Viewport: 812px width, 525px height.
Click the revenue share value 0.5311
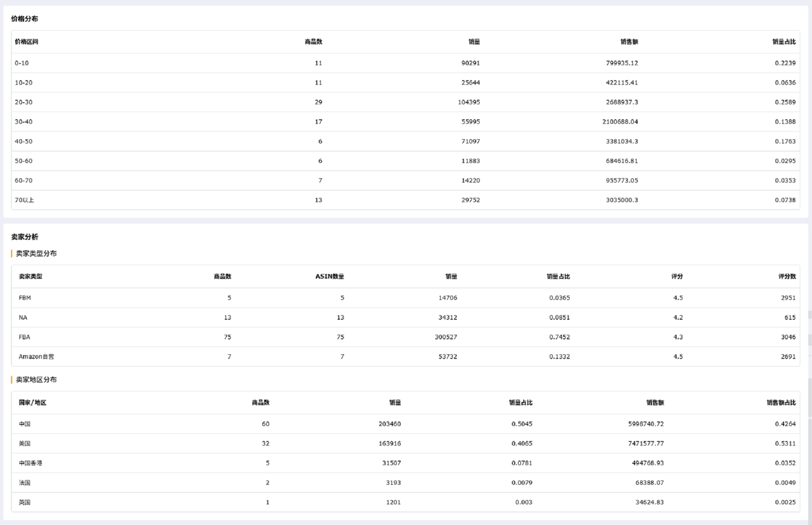[785, 444]
